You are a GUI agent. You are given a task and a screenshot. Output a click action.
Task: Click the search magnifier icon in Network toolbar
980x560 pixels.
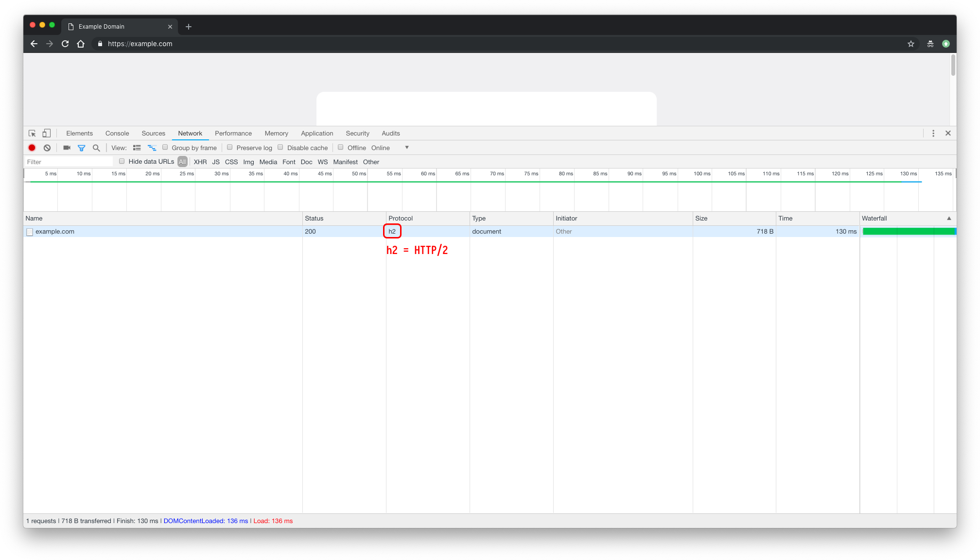(96, 148)
